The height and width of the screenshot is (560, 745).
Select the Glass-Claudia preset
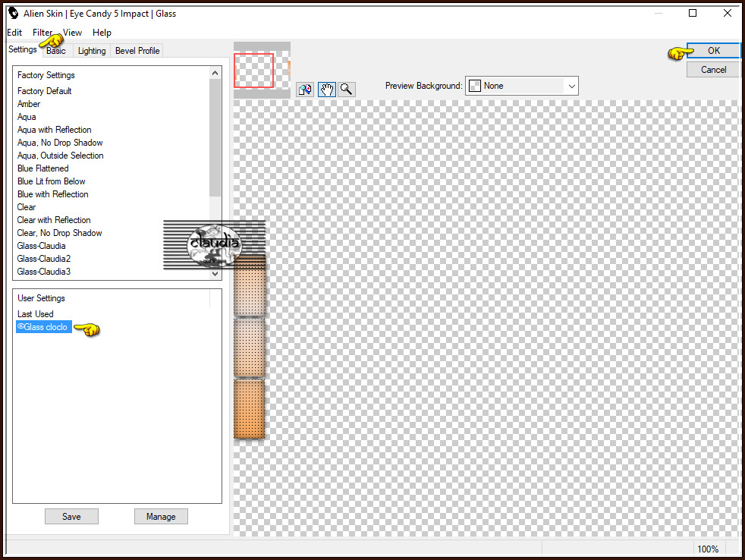41,245
